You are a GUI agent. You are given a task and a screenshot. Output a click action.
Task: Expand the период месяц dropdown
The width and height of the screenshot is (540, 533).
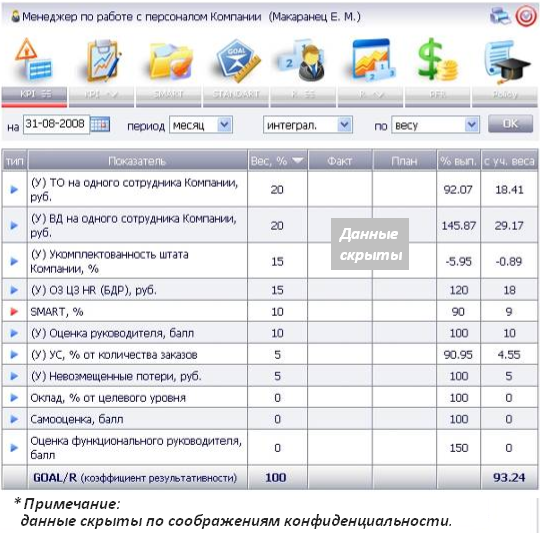[x=225, y=124]
